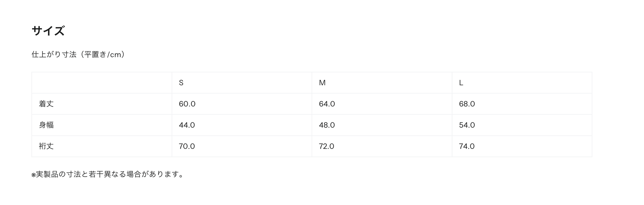Click the 70.0 裄丈 measurement
The image size is (644, 205).
coord(187,146)
